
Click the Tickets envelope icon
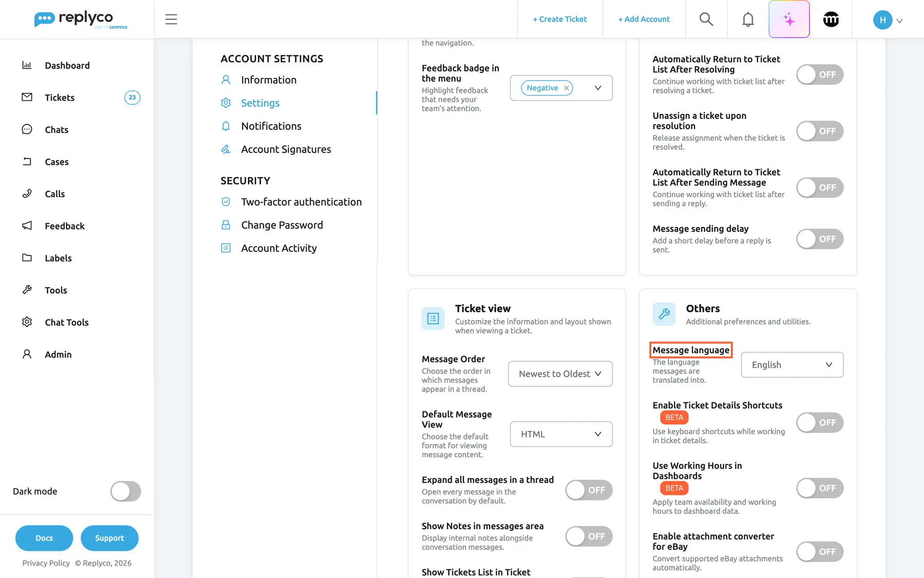point(27,97)
